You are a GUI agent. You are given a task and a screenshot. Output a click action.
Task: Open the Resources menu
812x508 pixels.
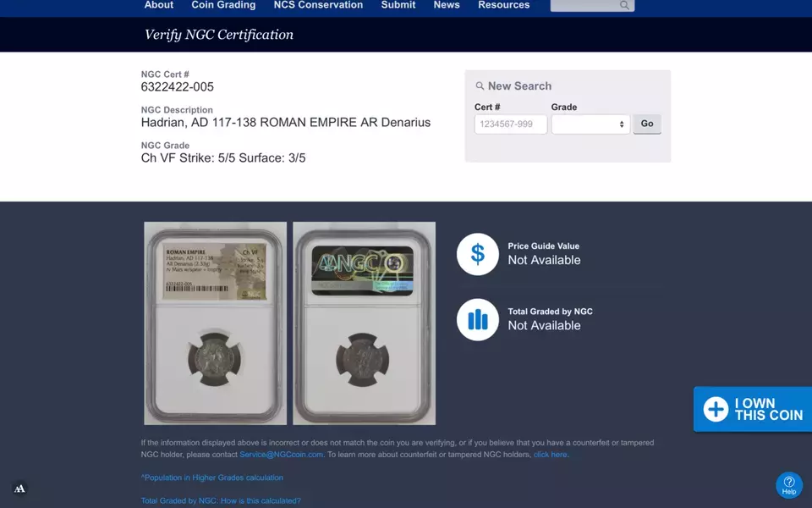coord(503,5)
